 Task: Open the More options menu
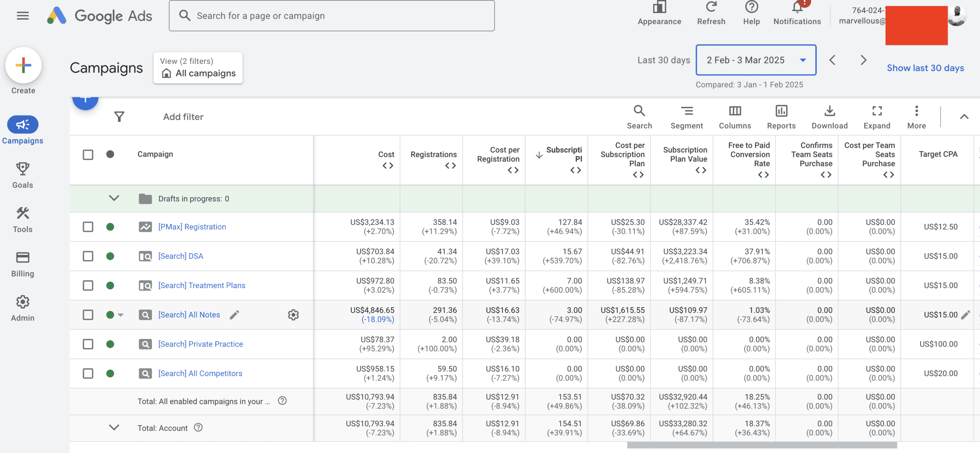(x=916, y=117)
